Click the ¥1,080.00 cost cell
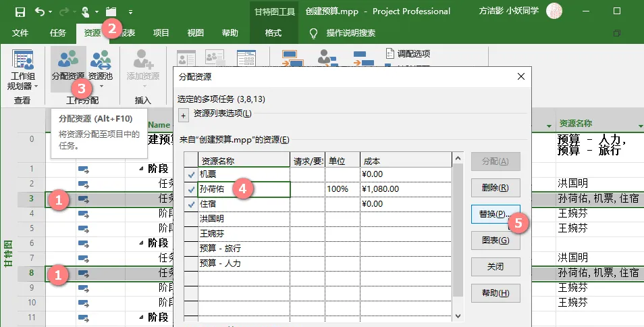This screenshot has width=644, height=327. tap(406, 189)
